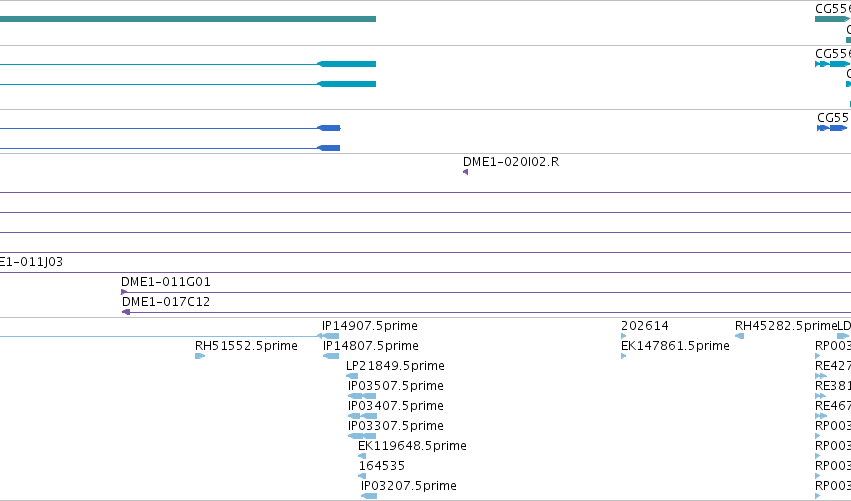The width and height of the screenshot is (851, 501).
Task: Select the IP03207.5prime EST glyph
Action: (369, 496)
